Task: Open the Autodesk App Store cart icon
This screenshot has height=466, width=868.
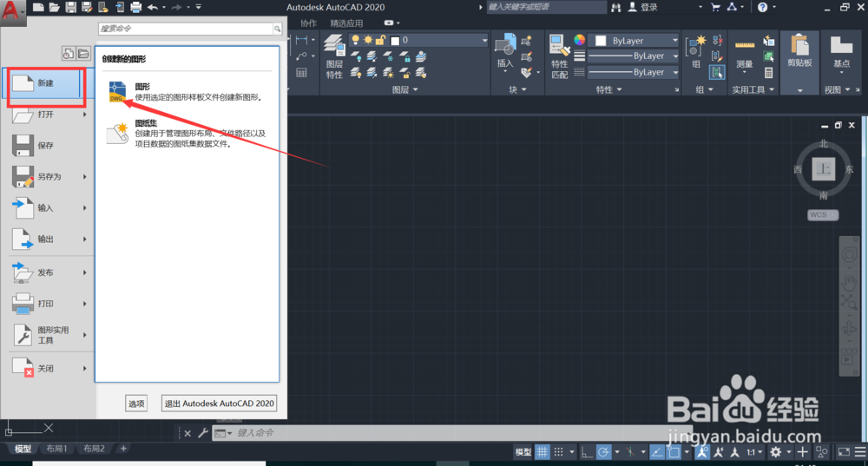Action: coord(715,7)
